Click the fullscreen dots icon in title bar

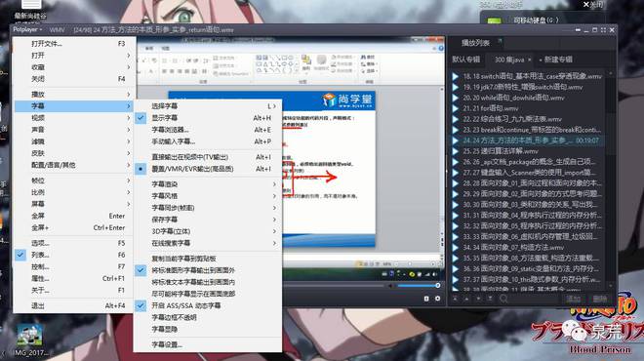coord(603,30)
